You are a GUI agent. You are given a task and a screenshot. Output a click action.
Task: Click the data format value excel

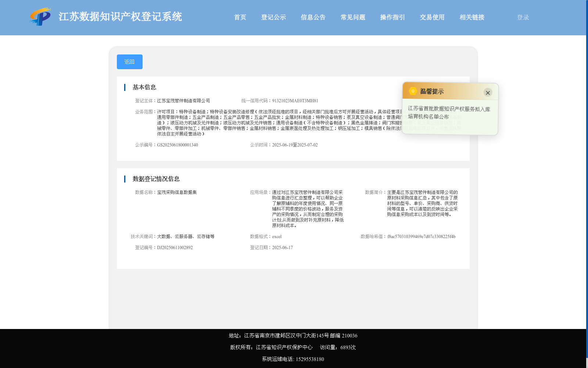277,237
